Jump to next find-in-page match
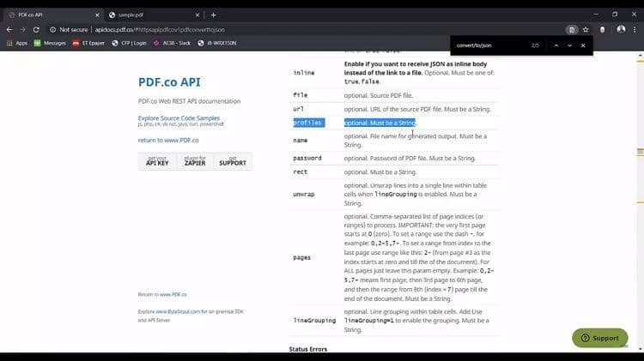 (x=569, y=45)
